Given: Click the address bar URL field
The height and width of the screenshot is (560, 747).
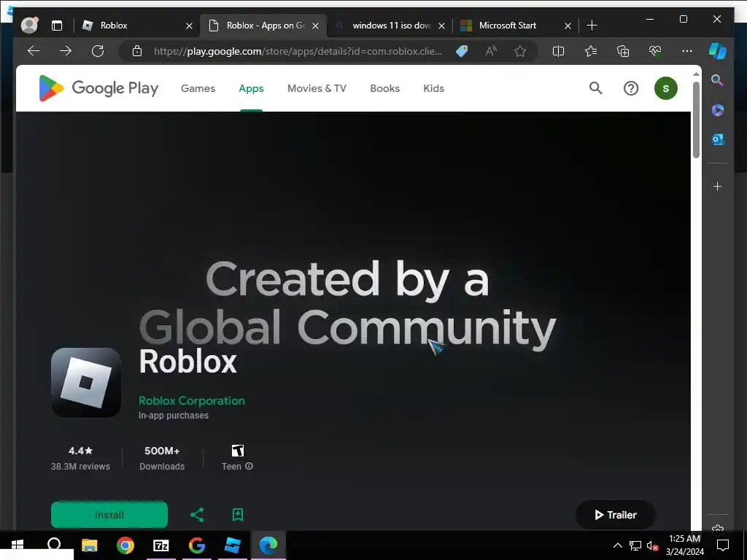Looking at the screenshot, I should coord(298,51).
